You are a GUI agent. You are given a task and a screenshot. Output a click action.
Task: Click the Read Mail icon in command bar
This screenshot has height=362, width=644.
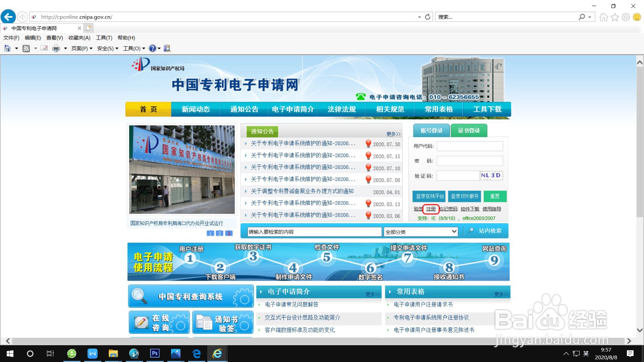pyautogui.click(x=44, y=48)
